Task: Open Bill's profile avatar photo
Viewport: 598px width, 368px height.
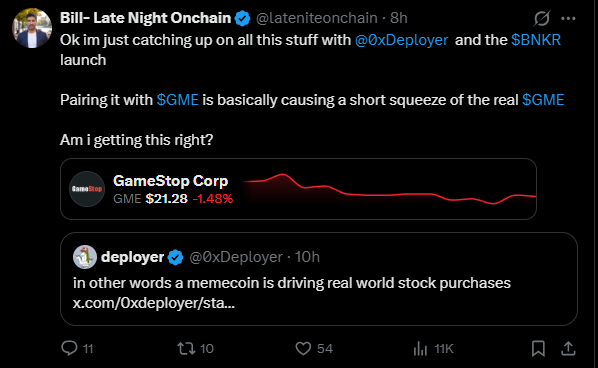Action: point(32,28)
